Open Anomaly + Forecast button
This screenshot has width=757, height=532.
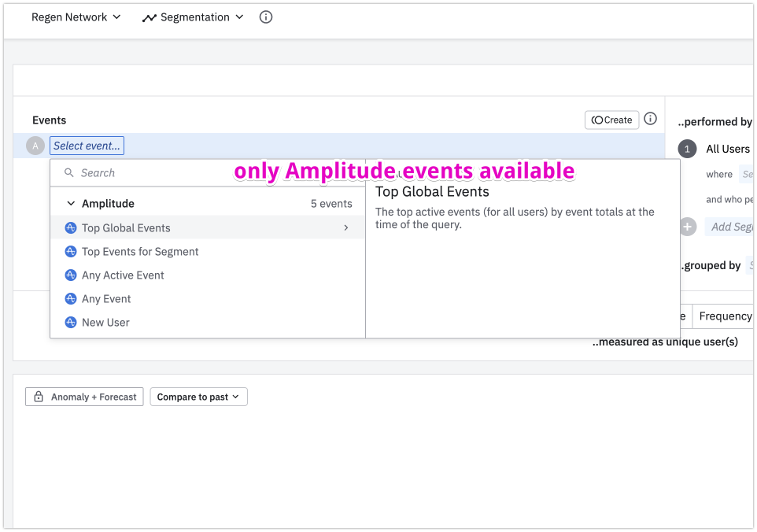click(x=84, y=397)
